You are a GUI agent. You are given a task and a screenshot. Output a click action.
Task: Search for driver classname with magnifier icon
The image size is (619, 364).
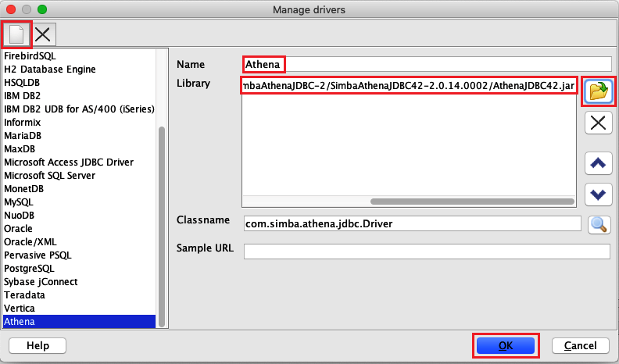pyautogui.click(x=599, y=224)
